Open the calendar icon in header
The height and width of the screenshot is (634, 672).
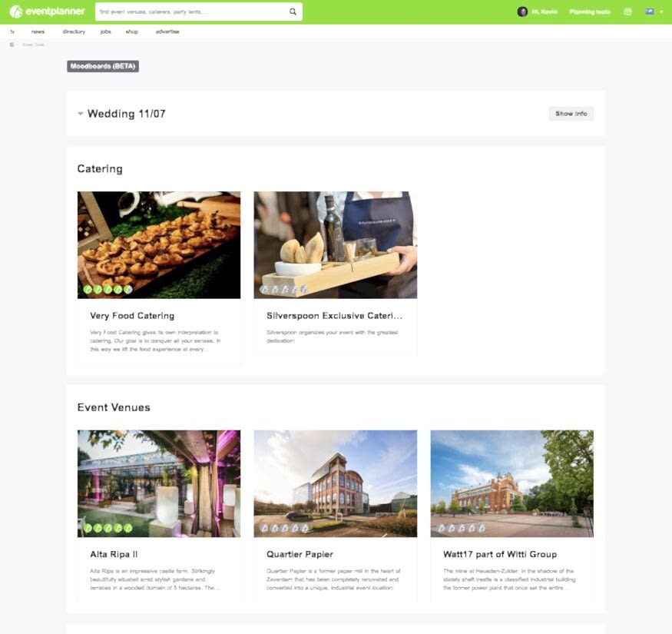[628, 12]
